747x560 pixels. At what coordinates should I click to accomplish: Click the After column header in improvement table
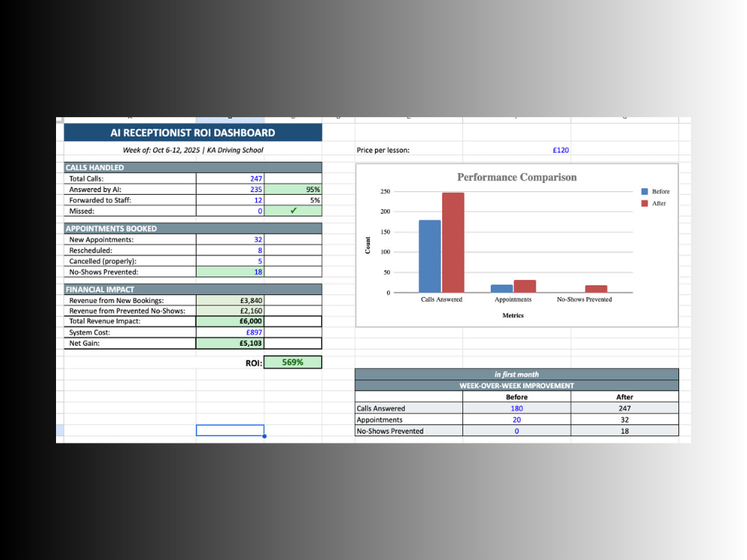click(x=624, y=397)
